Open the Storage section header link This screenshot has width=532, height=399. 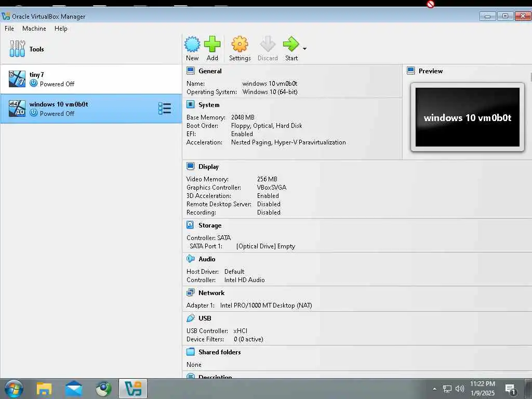tap(210, 225)
